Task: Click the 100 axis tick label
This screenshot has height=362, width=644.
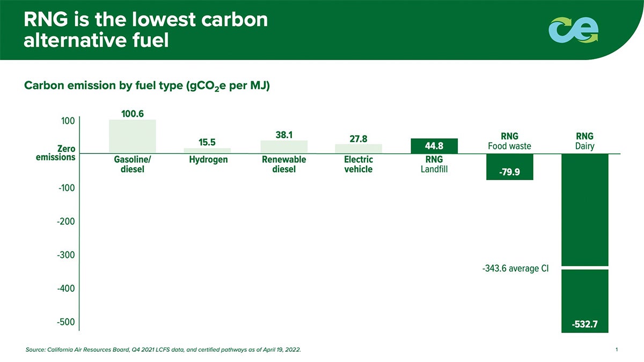Action: click(x=67, y=121)
